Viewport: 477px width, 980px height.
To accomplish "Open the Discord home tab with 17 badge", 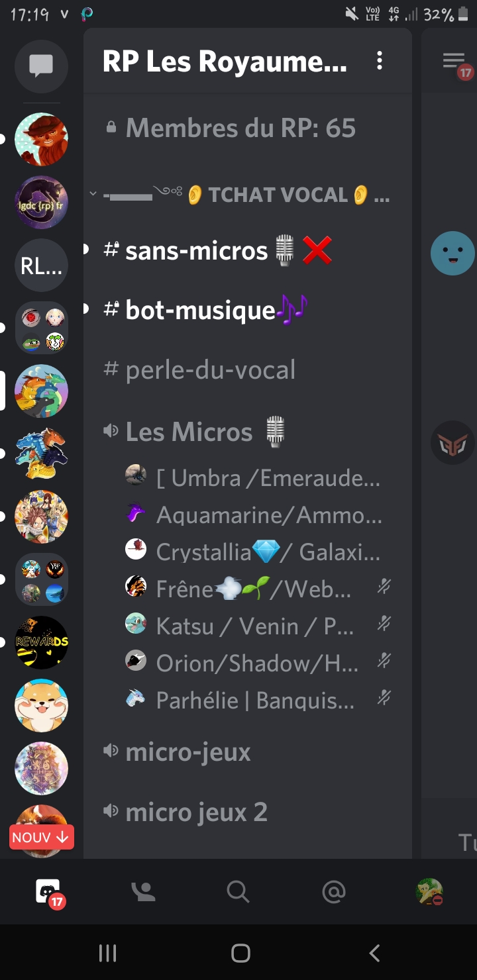I will tap(49, 893).
